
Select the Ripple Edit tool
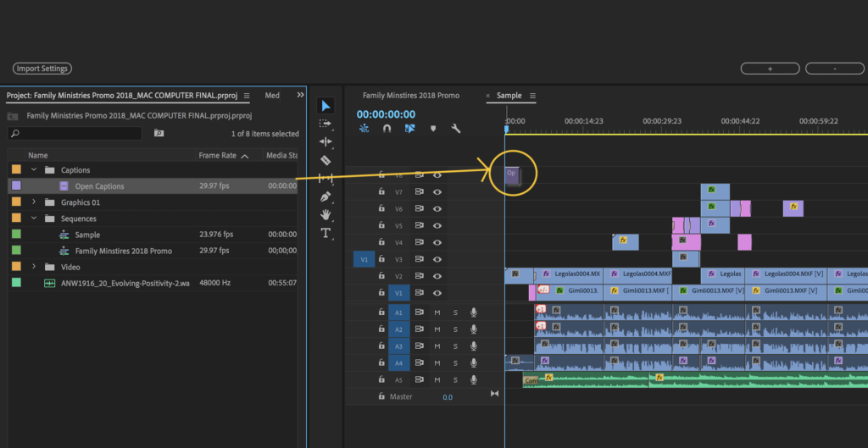325,141
